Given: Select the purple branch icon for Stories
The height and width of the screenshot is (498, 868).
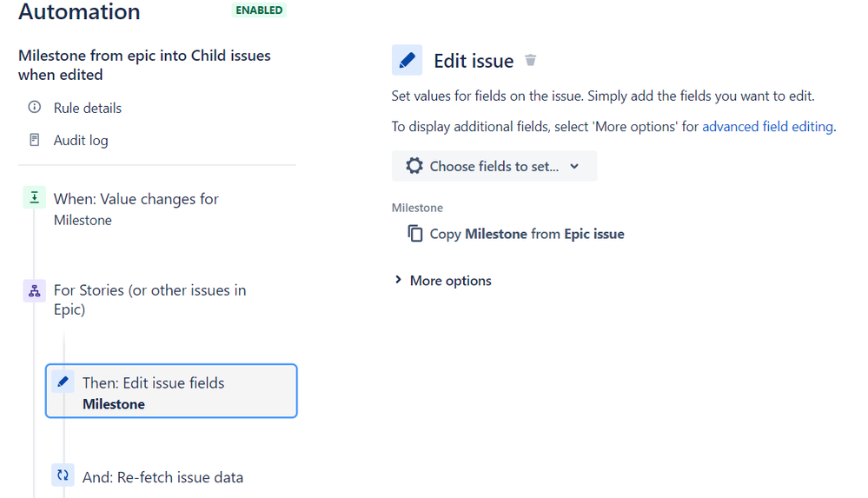Looking at the screenshot, I should 35,290.
